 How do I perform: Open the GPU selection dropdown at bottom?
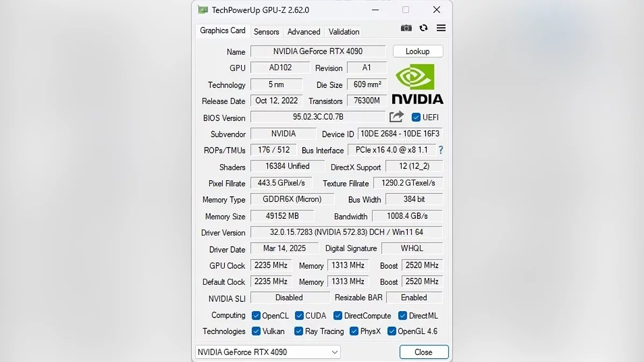click(x=268, y=352)
